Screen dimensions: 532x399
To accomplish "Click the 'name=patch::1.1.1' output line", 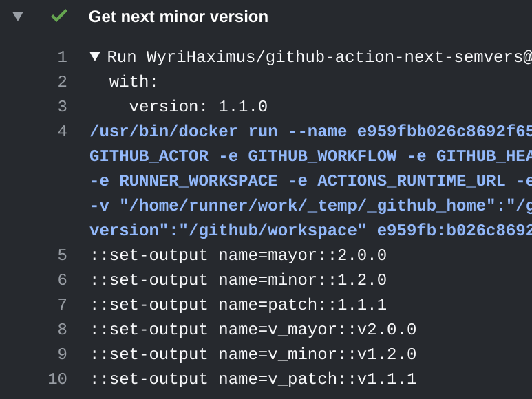I will [x=238, y=305].
